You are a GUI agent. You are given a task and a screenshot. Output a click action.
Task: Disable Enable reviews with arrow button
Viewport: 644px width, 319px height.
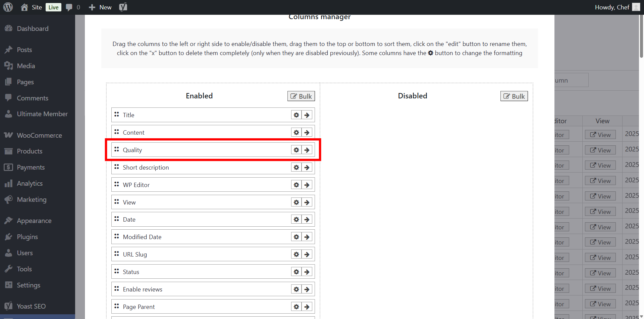click(x=307, y=289)
